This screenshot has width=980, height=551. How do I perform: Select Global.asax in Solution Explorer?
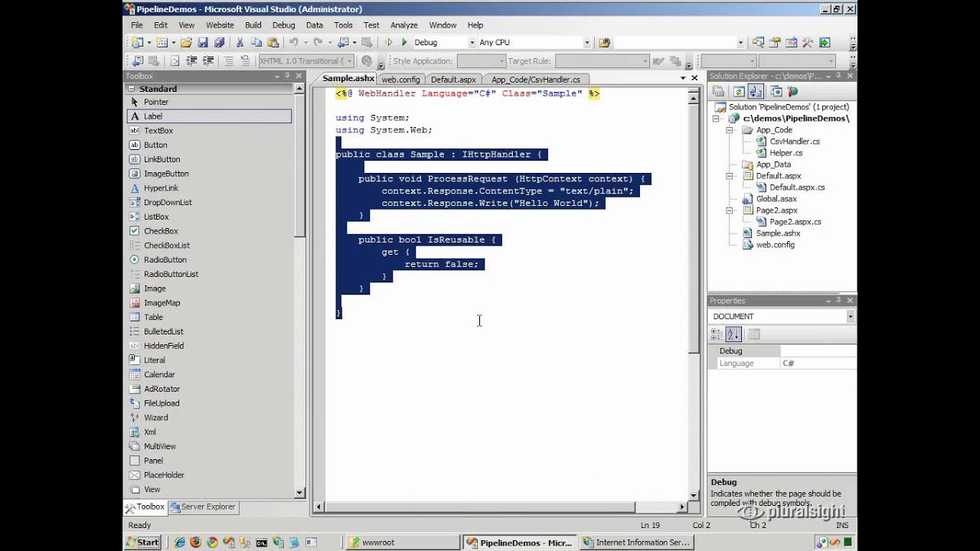tap(776, 199)
